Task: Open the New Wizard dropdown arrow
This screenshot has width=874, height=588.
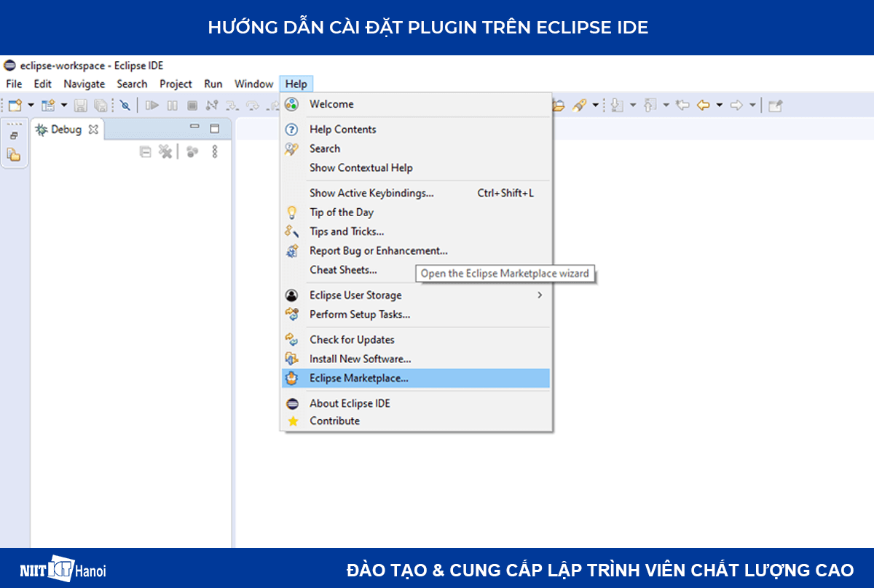Action: (x=29, y=105)
